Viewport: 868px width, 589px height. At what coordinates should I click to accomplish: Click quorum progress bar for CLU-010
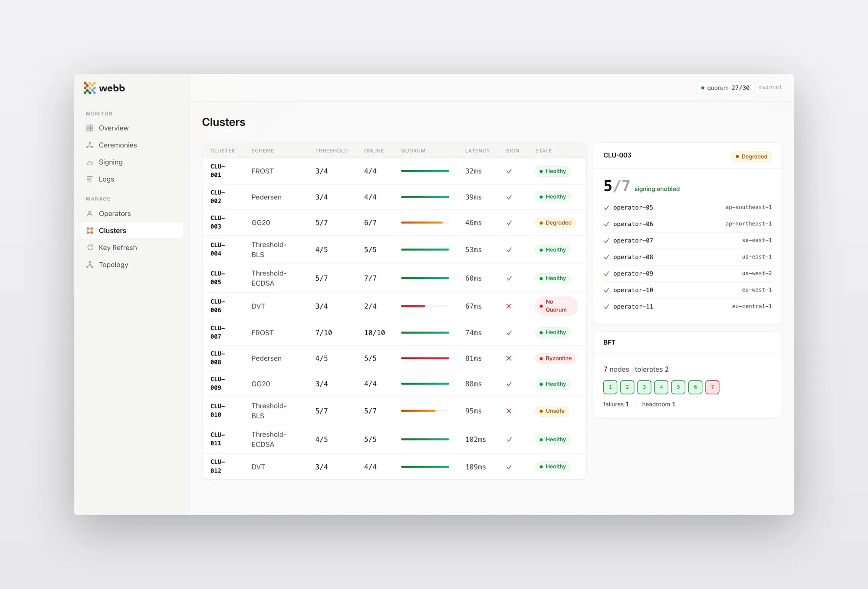coord(425,411)
